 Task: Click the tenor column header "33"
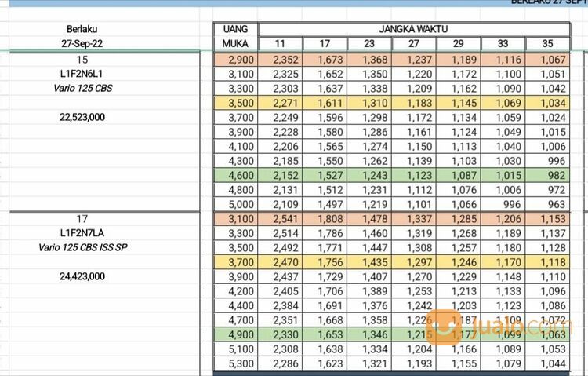coord(503,44)
